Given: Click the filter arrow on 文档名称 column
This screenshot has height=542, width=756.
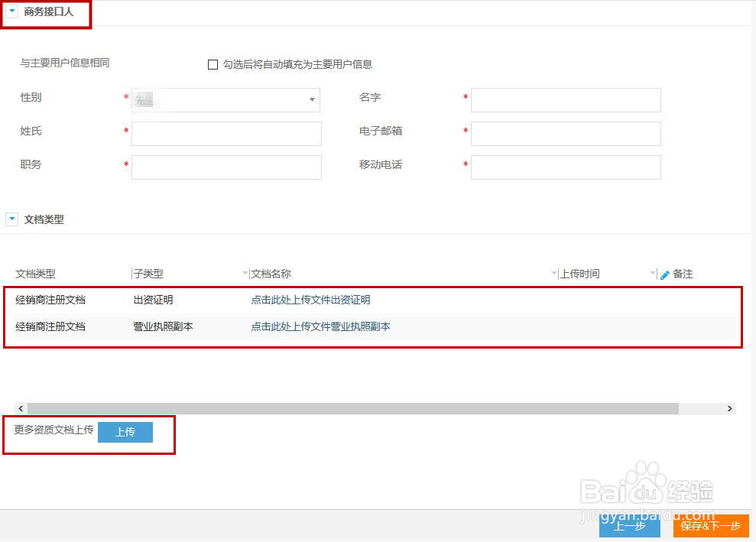Looking at the screenshot, I should tap(553, 274).
